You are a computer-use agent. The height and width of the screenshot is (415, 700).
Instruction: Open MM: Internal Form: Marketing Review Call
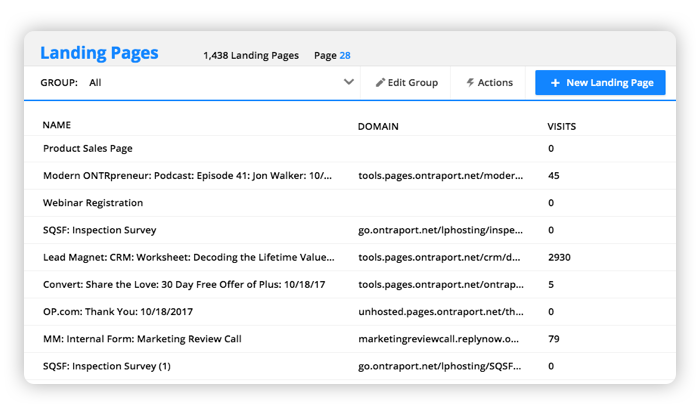coord(142,339)
